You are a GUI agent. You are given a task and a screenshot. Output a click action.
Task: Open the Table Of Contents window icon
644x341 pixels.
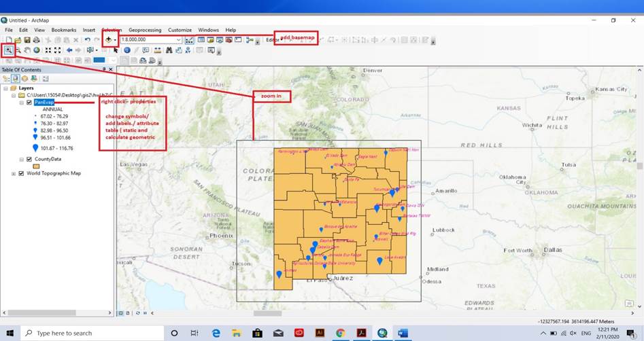pos(201,40)
